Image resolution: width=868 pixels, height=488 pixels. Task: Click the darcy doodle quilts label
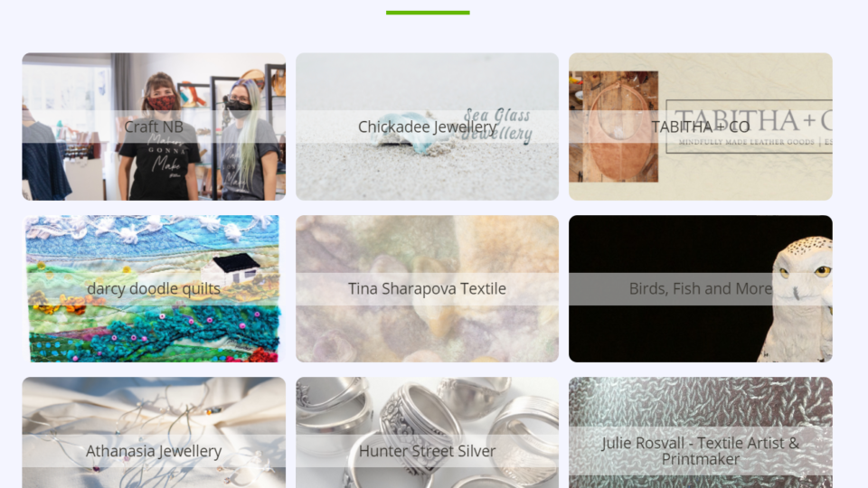coord(154,289)
